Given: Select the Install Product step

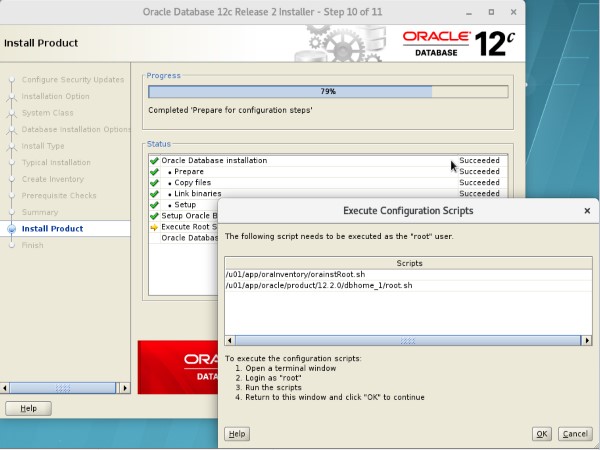Looking at the screenshot, I should click(x=52, y=228).
